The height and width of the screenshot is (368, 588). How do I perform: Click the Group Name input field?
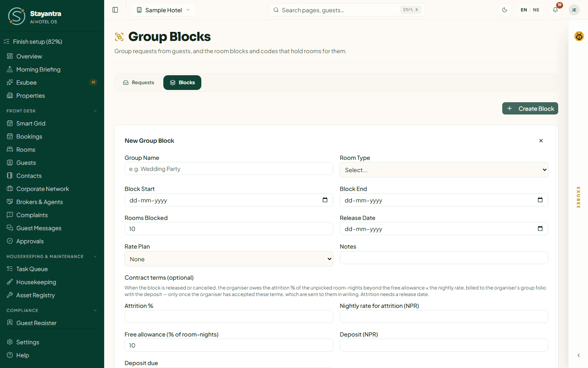tap(229, 168)
